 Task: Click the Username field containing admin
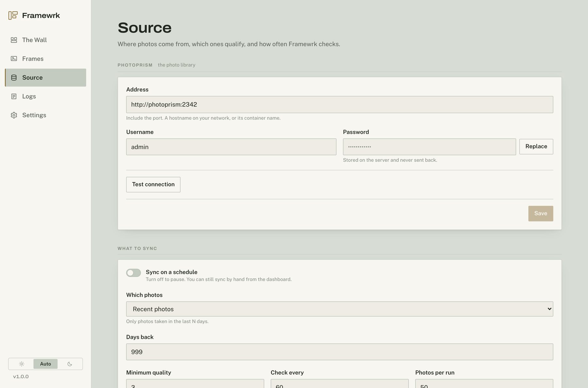[x=231, y=147]
